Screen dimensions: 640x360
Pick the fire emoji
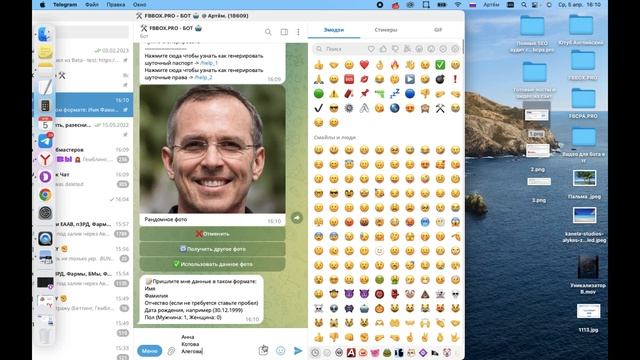tap(395, 64)
